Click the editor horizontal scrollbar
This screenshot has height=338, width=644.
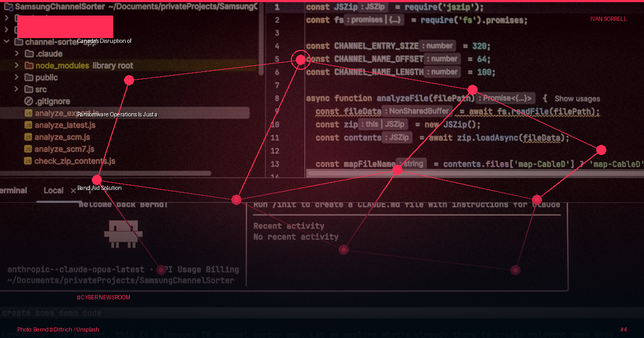[x=475, y=173]
